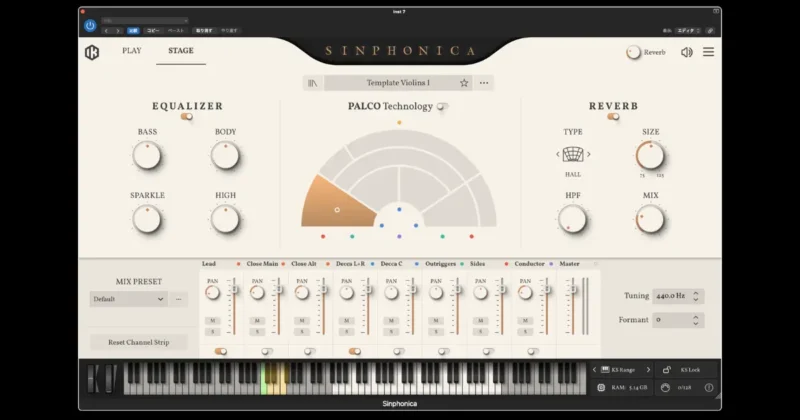Solo the Sides channel
This screenshot has width=800, height=420.
(481, 332)
